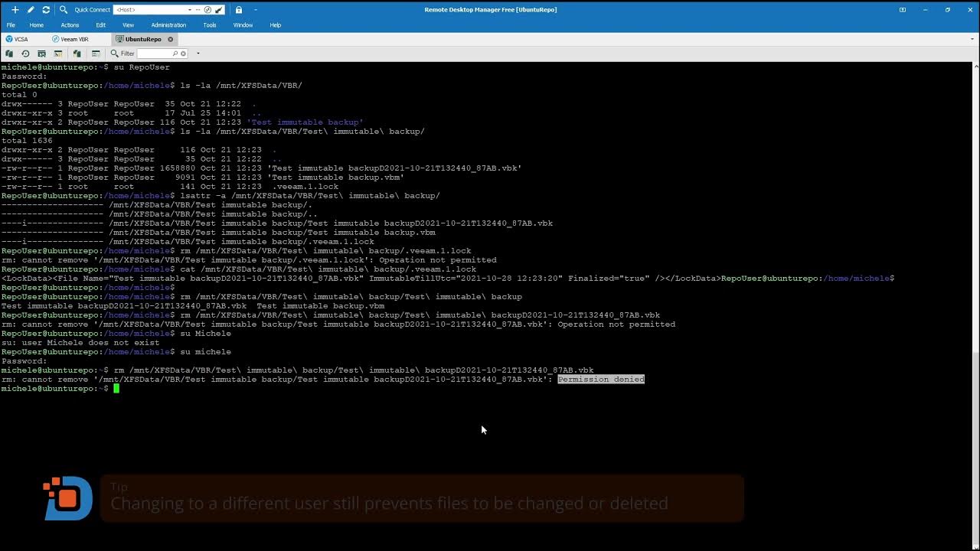Screen dimensions: 980x551
Task: Click the plug icon at right of Host field
Action: (x=220, y=10)
